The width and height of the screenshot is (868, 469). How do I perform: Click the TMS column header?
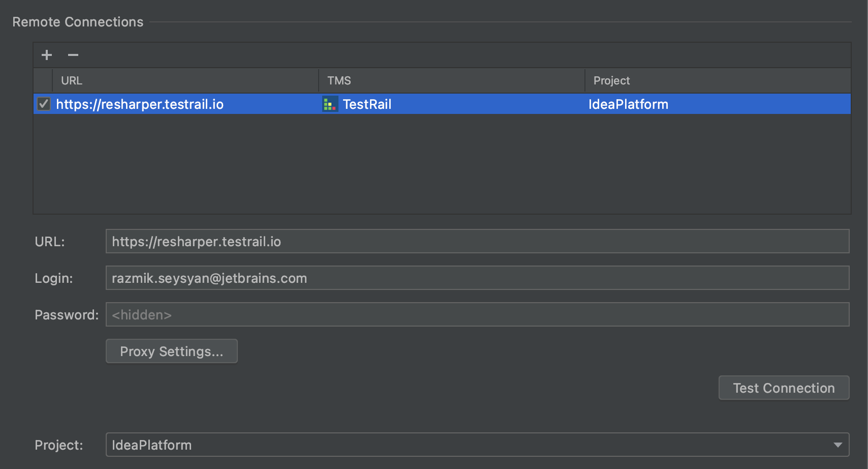click(x=452, y=80)
